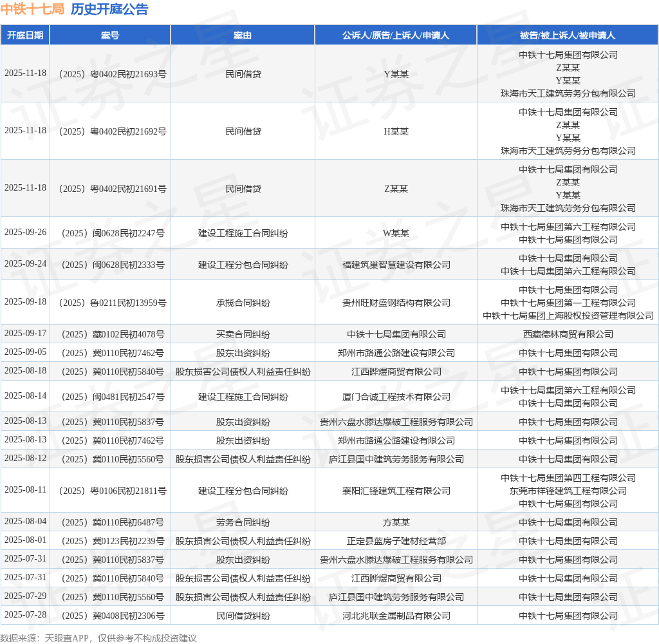Click 买卖合同纠纷 case cause
The height and width of the screenshot is (644, 659).
(x=243, y=334)
